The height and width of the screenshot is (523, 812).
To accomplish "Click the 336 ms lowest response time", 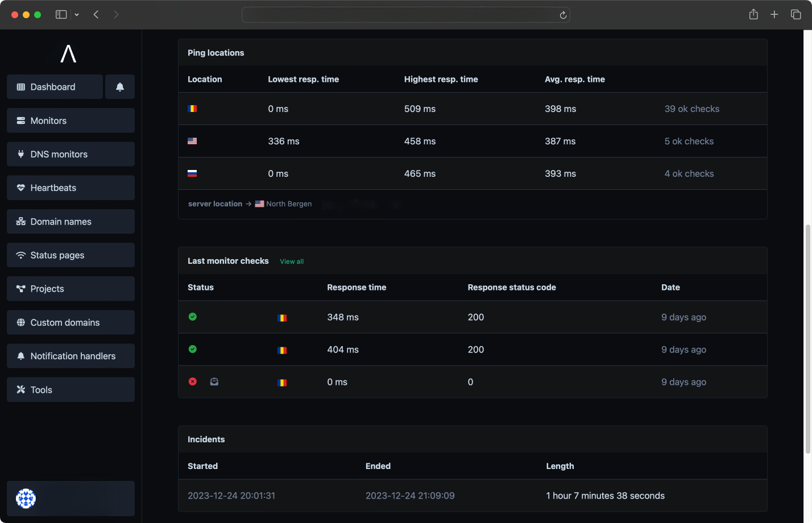I will tap(283, 141).
